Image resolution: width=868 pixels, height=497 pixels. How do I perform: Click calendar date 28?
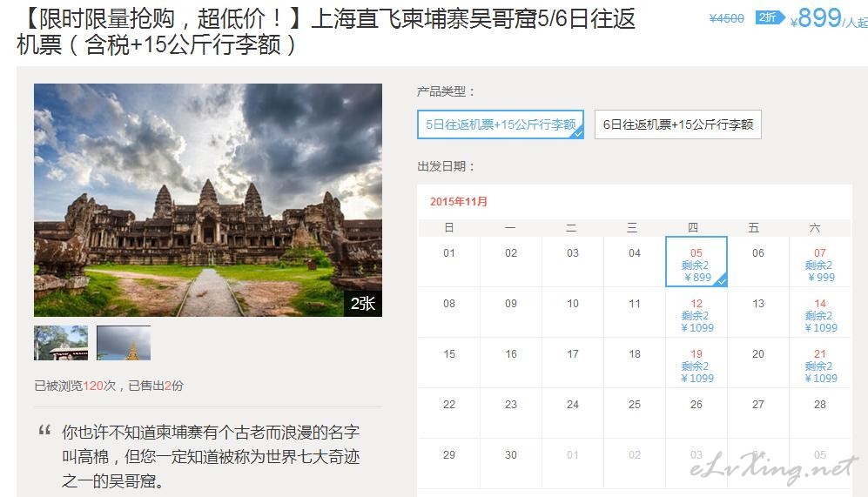point(820,405)
